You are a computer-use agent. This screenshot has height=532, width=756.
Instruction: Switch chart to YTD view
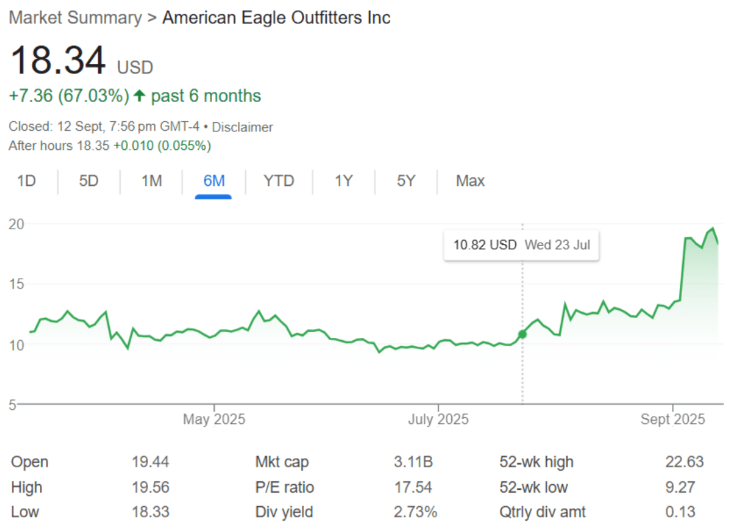[x=278, y=181]
